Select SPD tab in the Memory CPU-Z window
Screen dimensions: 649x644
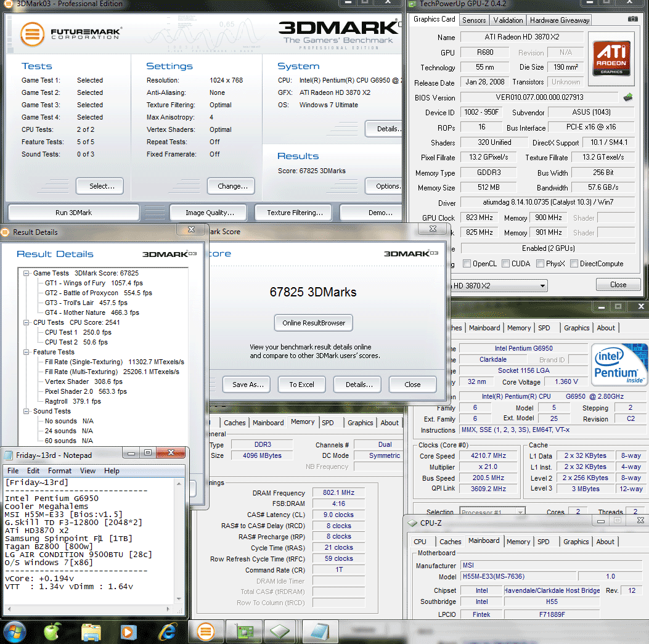click(328, 423)
